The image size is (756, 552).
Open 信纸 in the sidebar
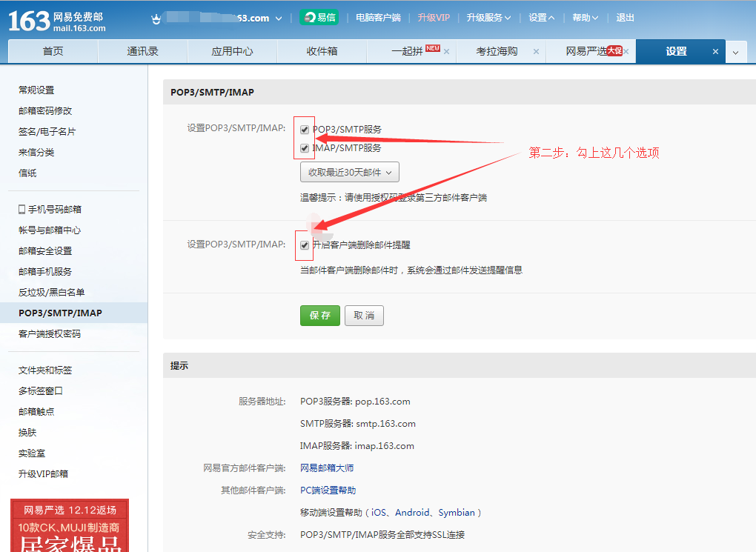[27, 173]
